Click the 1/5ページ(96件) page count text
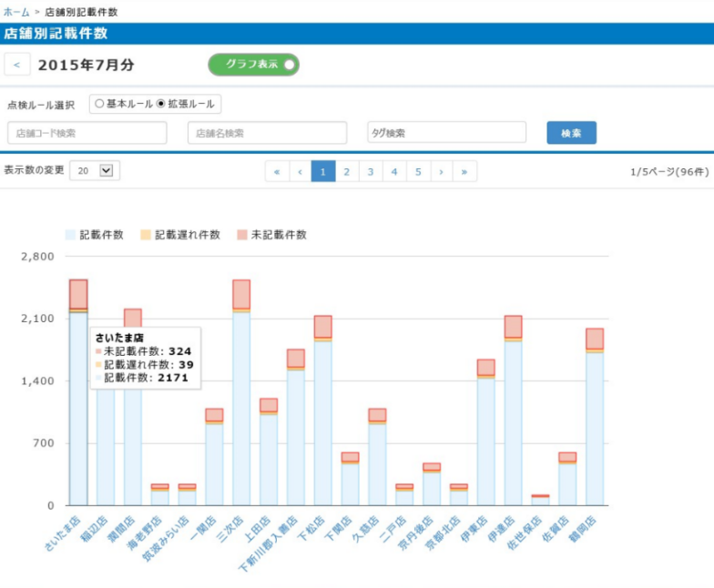Screen dimensions: 714x588 pos(669,171)
